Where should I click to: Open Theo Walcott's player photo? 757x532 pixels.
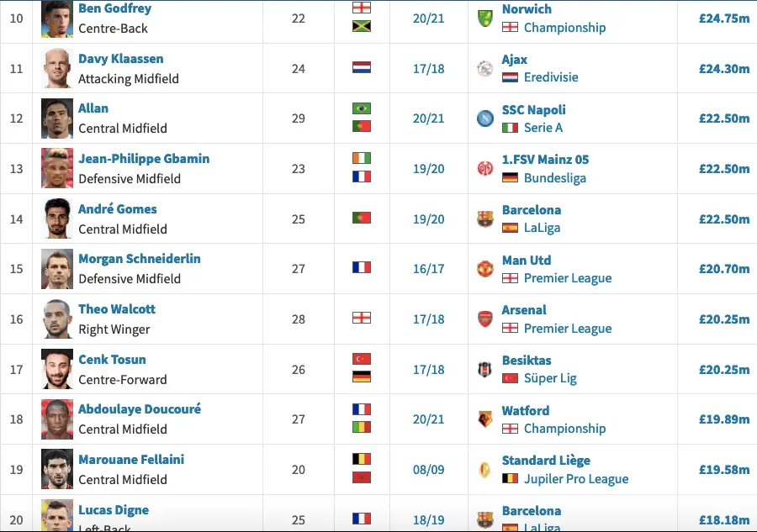pos(58,319)
